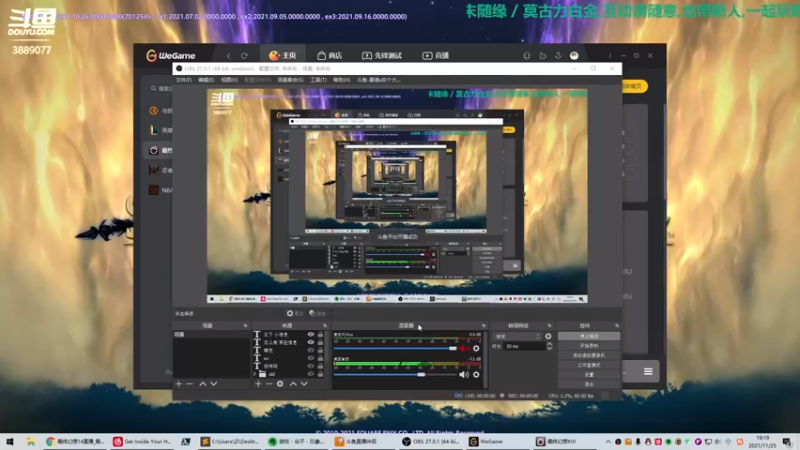Screen dimensions: 800x450
Task: Toggle visibility of the wc source
Action: pyautogui.click(x=311, y=358)
